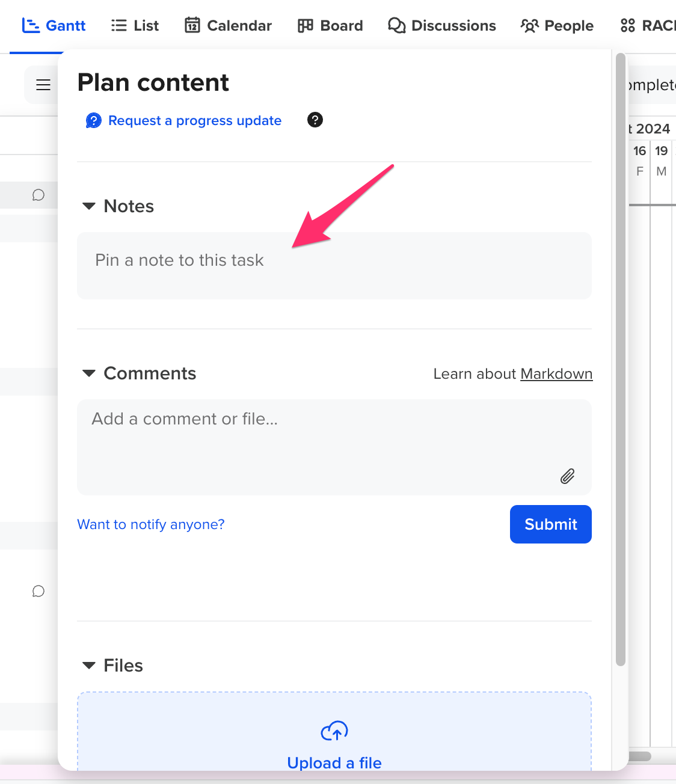Switch to the Board tab
The width and height of the screenshot is (676, 784).
pos(330,25)
